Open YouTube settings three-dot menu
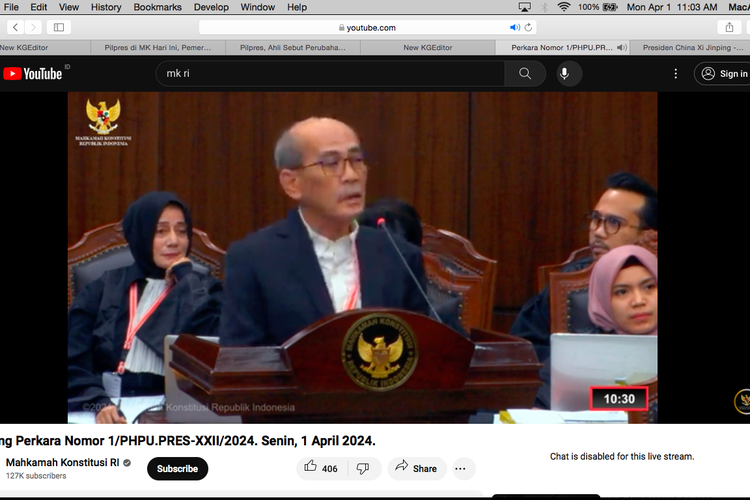This screenshot has height=500, width=750. tap(675, 73)
